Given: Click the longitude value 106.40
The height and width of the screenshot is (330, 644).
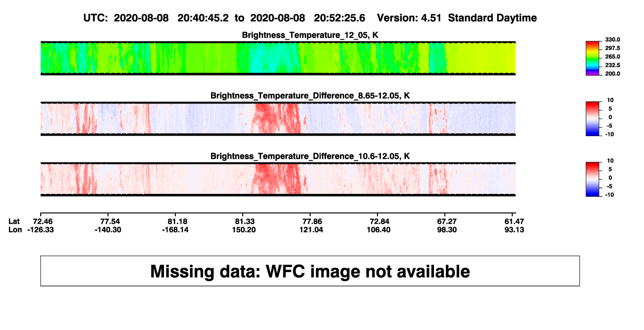Looking at the screenshot, I should (378, 230).
